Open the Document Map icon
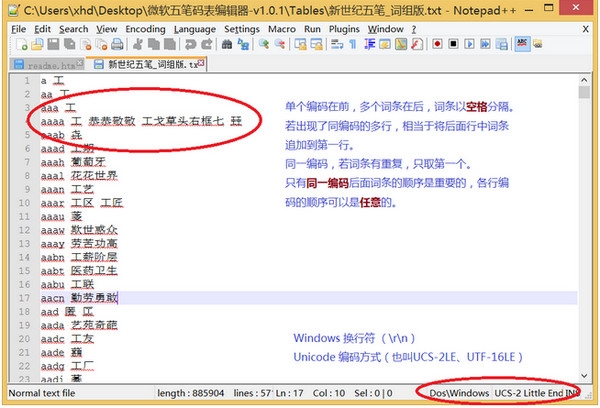This screenshot has height=408, width=600. coord(401,44)
